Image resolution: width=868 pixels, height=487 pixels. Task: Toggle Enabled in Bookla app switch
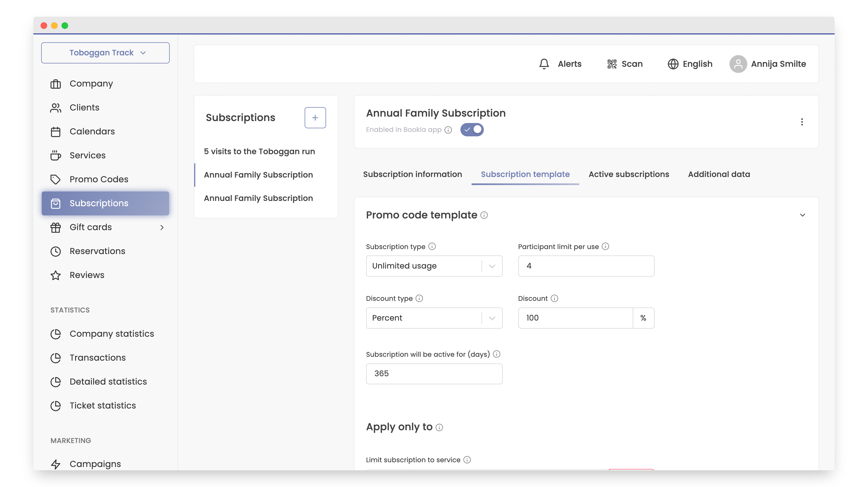coord(472,129)
